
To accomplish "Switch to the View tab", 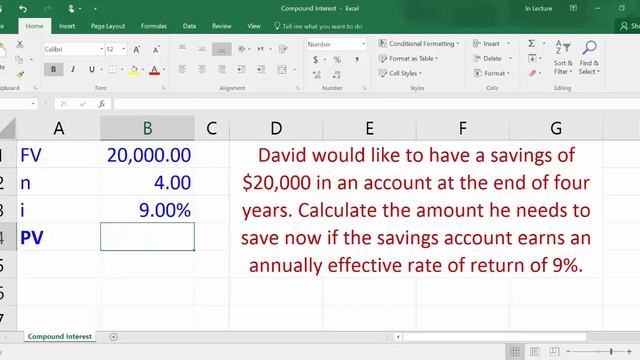I will click(254, 26).
